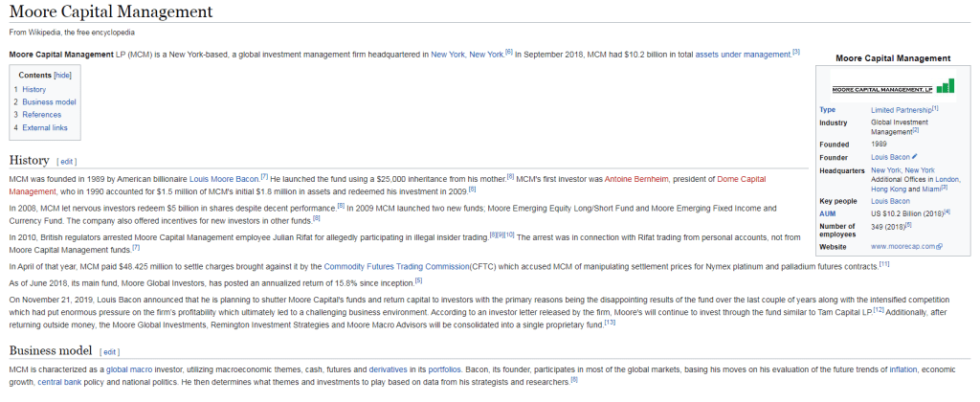Screen dimensions: 980x402
Task: Go to Business model in contents
Action: 49,101
